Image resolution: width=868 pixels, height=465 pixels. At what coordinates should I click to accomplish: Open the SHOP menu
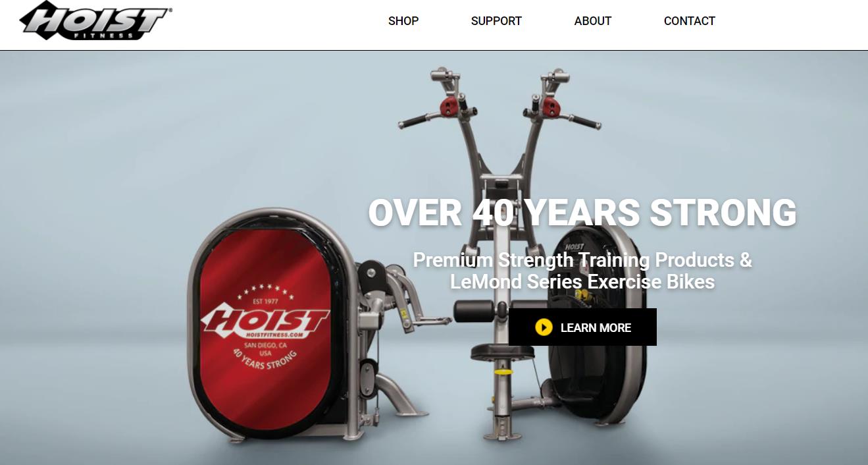coord(403,21)
